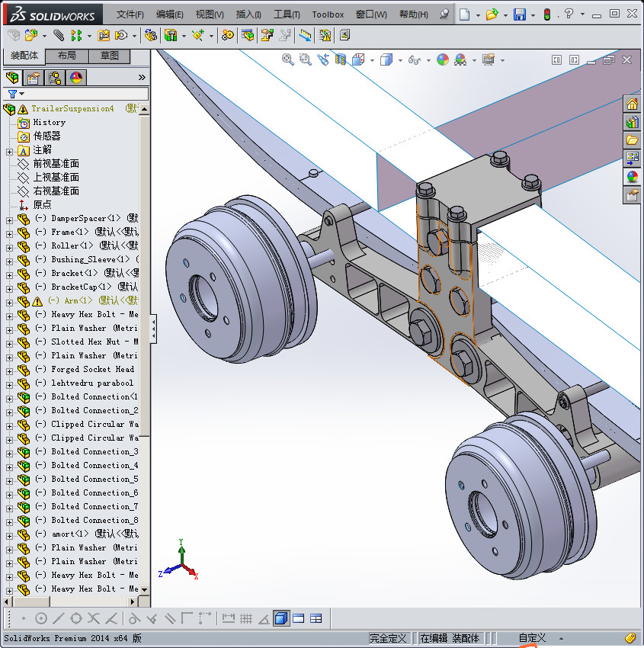Select the 原点 origin item
The height and width of the screenshot is (648, 644).
point(42,204)
